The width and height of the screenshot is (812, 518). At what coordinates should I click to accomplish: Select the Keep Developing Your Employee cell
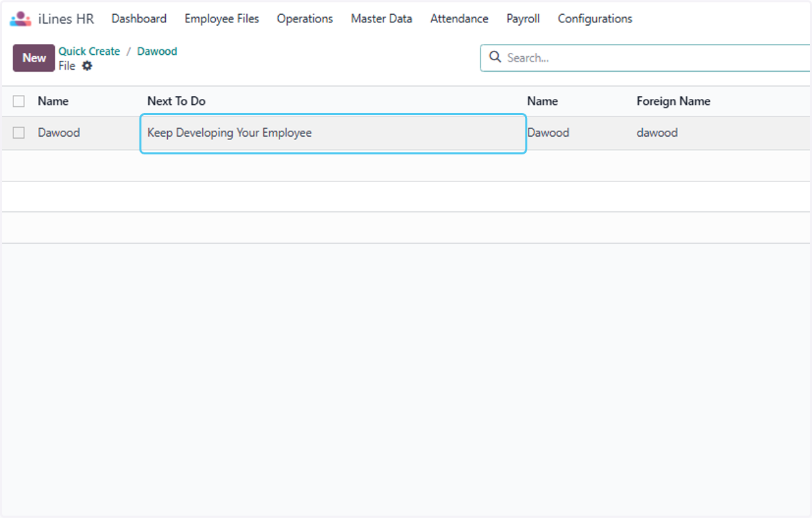click(x=333, y=133)
